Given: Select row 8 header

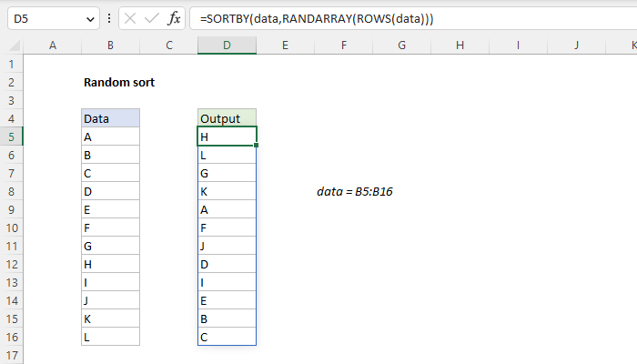Looking at the screenshot, I should 11,191.
